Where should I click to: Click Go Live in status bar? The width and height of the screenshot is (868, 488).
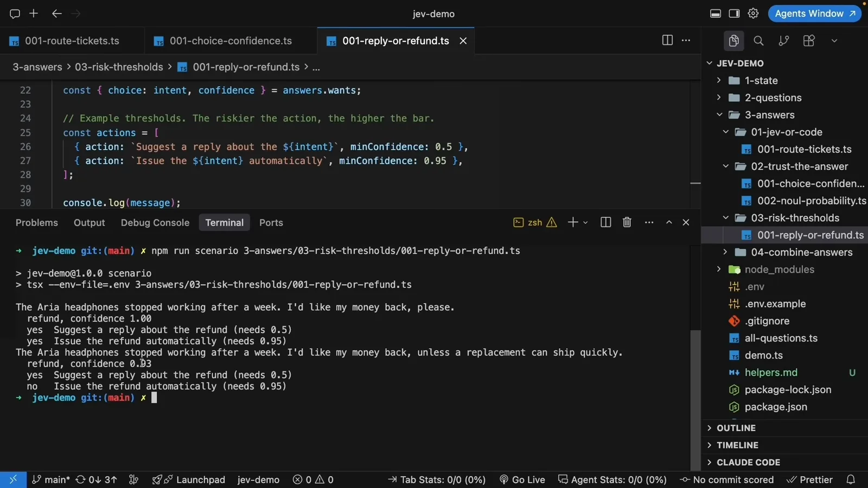pyautogui.click(x=522, y=479)
